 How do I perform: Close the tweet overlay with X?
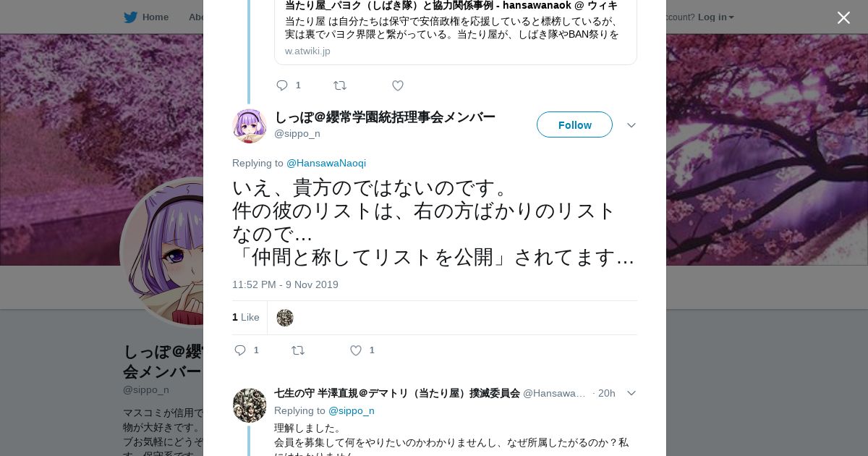coord(843,18)
